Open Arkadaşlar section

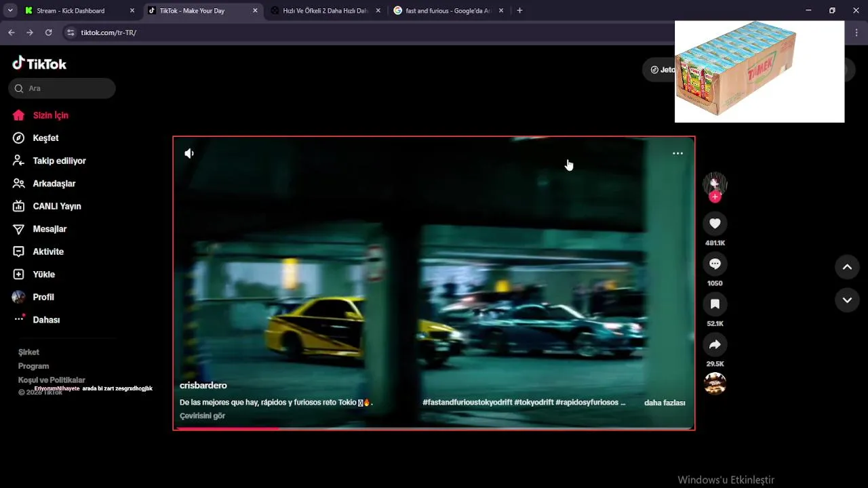click(54, 184)
